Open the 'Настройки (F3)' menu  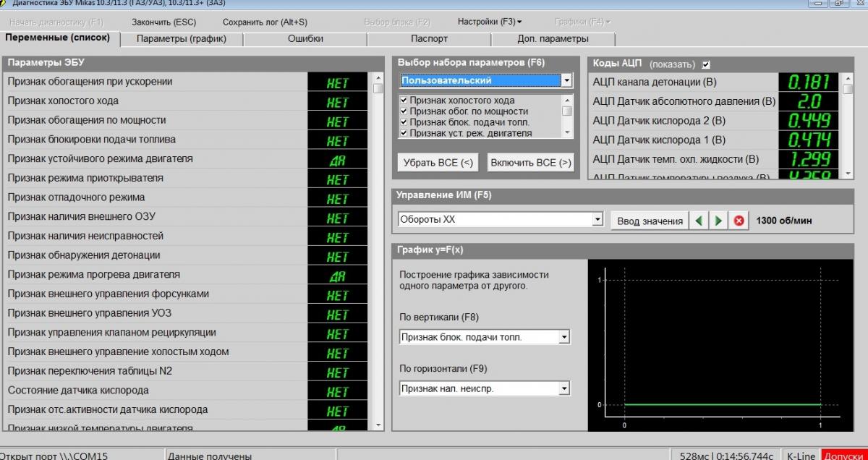pos(489,22)
